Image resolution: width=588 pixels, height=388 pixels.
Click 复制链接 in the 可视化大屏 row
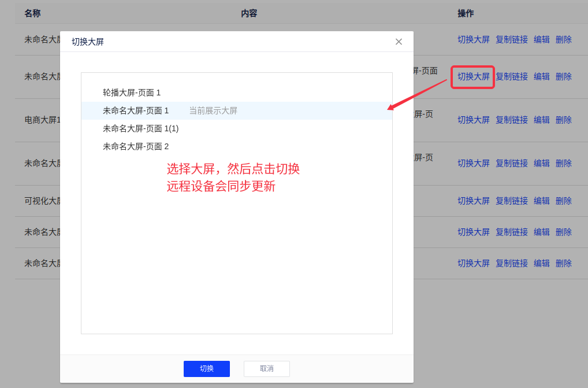[511, 201]
